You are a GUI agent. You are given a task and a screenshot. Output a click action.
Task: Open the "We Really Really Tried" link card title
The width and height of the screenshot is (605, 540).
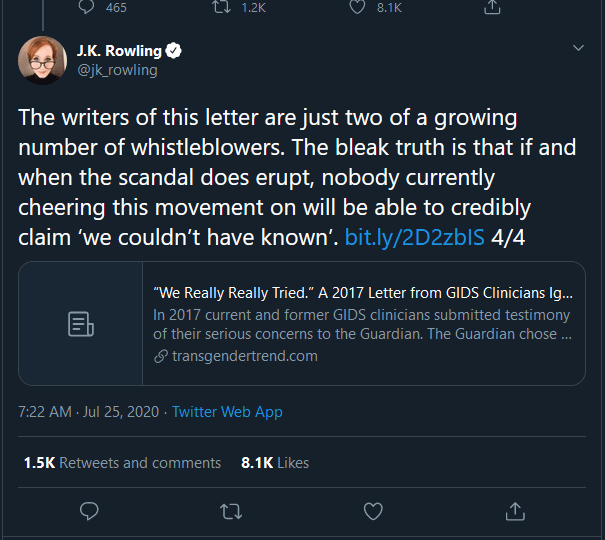pyautogui.click(x=363, y=295)
